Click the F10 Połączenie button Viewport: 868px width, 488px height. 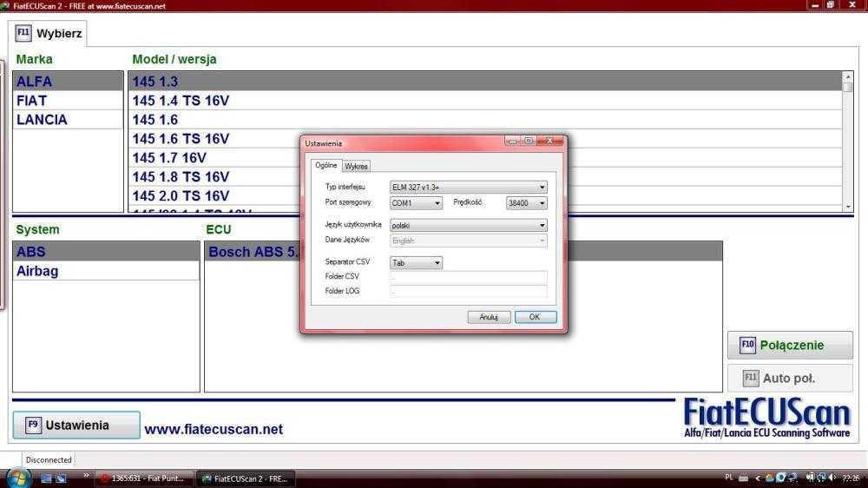[790, 345]
